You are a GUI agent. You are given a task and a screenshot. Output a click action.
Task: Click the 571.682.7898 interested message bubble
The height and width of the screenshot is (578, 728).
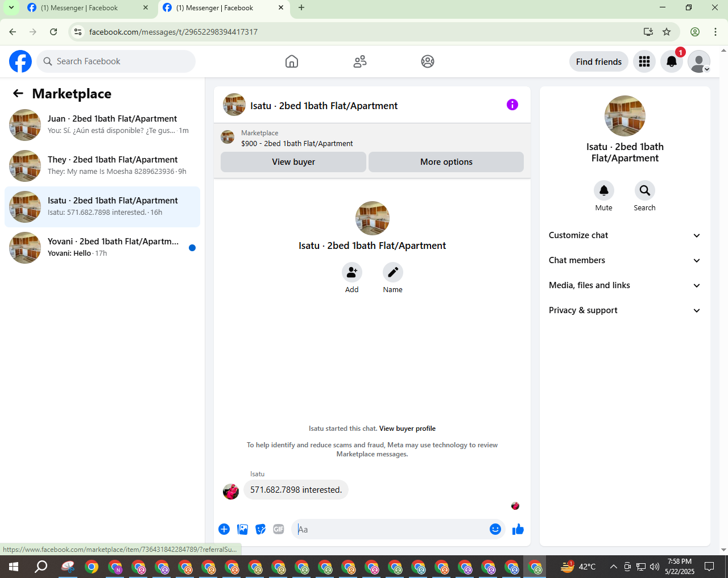point(296,490)
